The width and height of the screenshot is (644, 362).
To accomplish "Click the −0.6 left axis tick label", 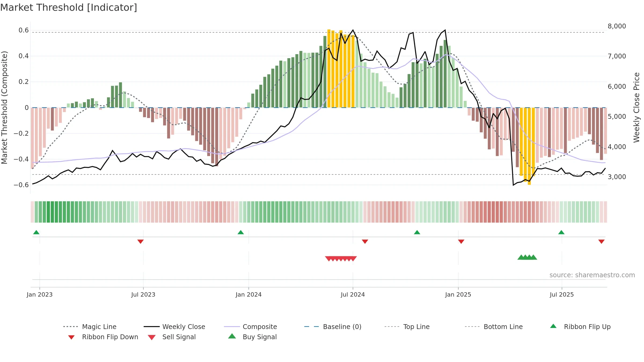I will (x=21, y=185).
